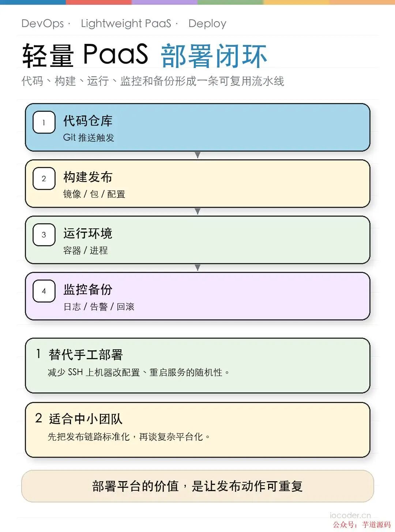The image size is (395, 532).
Task: Click the number 1 badge beside 代码仓库
Action: coord(44,122)
